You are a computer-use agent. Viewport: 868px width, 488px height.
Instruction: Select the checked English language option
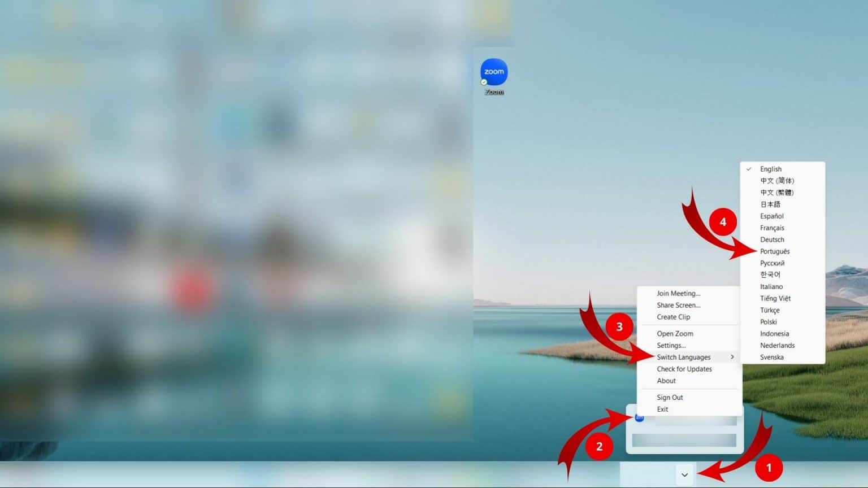770,169
